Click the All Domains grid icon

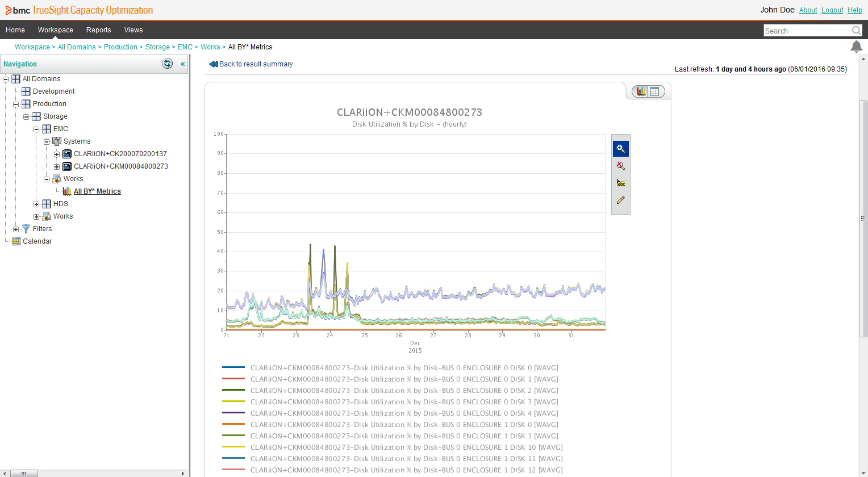pos(16,79)
